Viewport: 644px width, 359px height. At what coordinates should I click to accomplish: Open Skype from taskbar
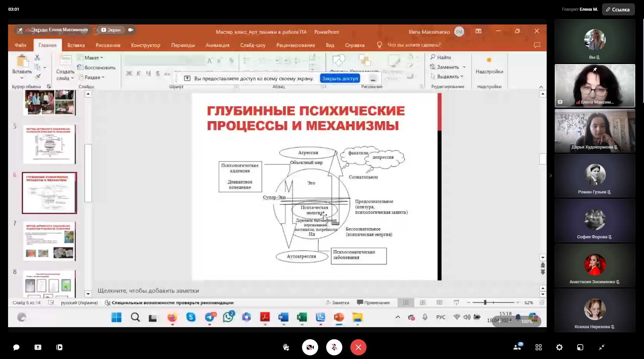pos(191,317)
